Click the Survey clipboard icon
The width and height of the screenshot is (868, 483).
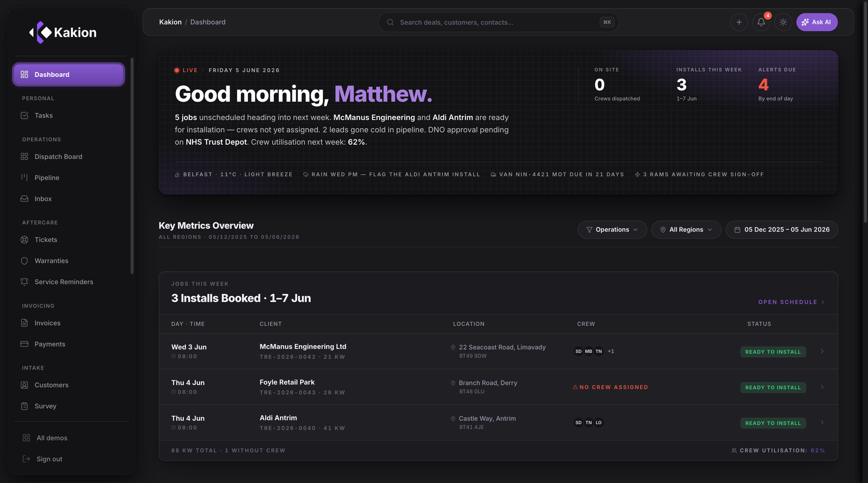[x=24, y=406]
